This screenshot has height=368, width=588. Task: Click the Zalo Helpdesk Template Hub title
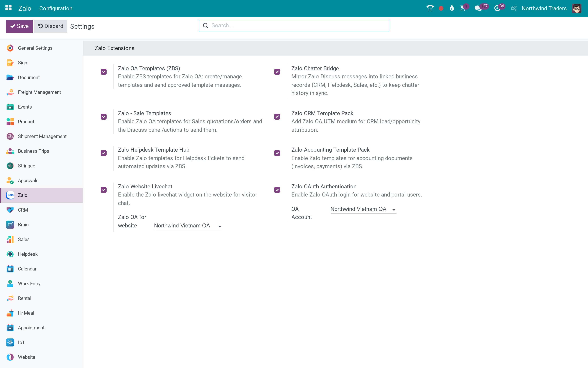click(x=154, y=150)
